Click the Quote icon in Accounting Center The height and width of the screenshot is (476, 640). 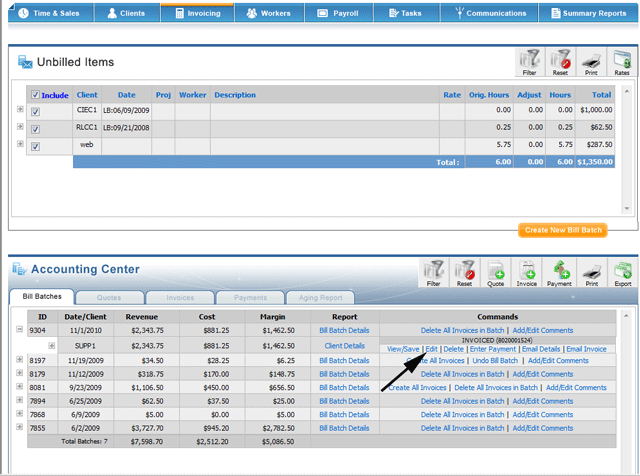click(496, 273)
